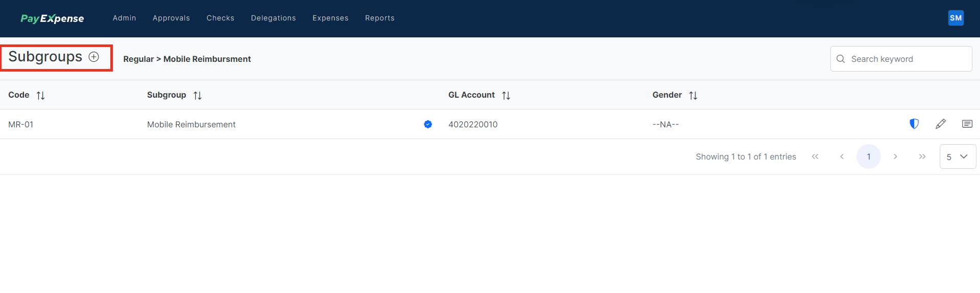
Task: Sort by Subgroup column arrows
Action: pos(198,96)
